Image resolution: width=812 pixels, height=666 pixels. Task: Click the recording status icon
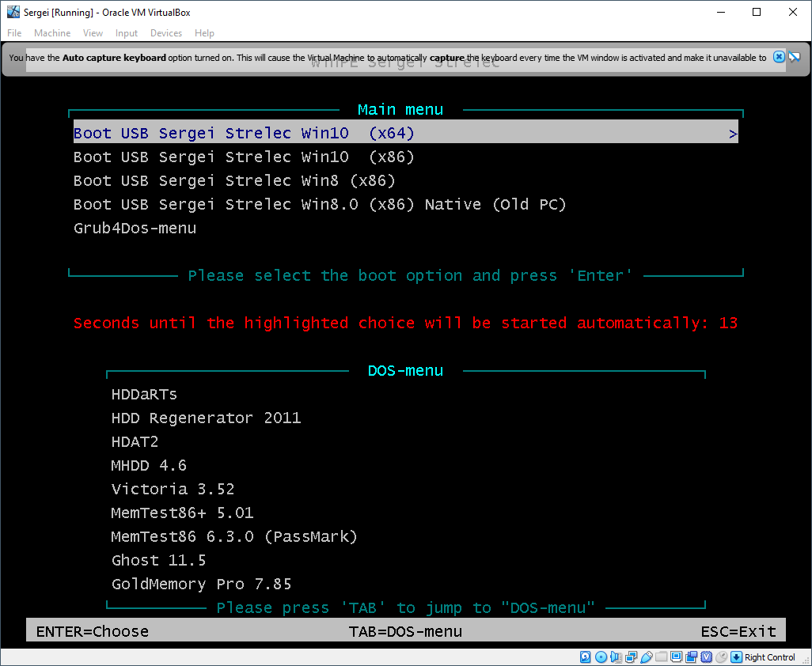(692, 657)
